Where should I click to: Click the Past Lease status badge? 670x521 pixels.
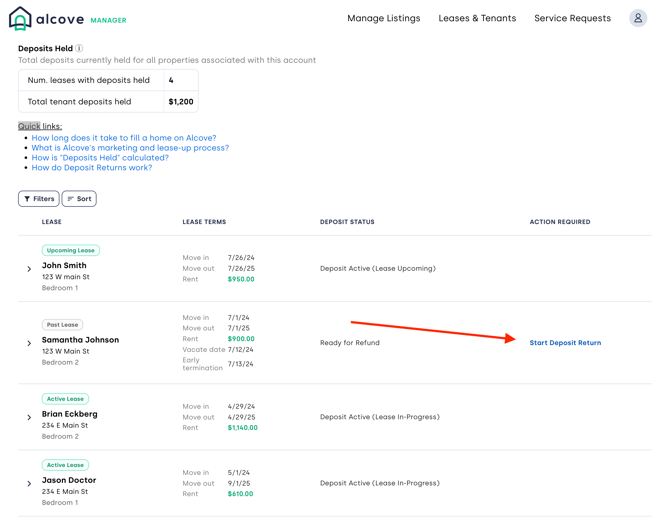pyautogui.click(x=62, y=325)
